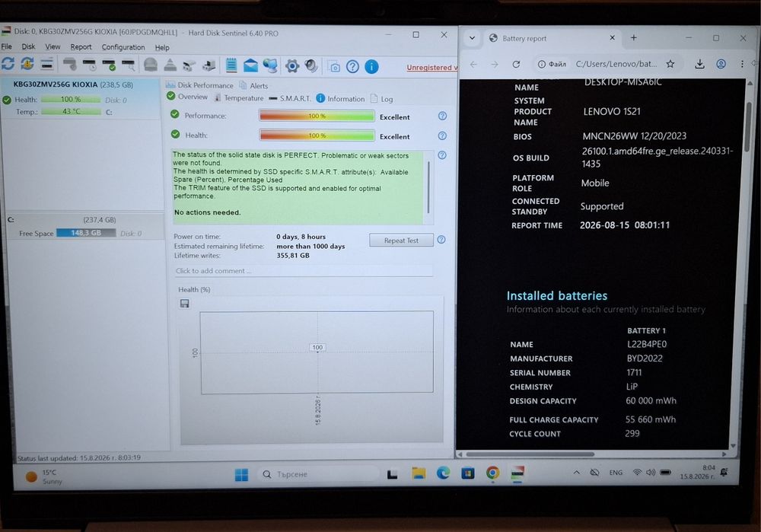Image resolution: width=761 pixels, height=532 pixels.
Task: Click help icon beside Health Excellent
Action: [x=442, y=136]
